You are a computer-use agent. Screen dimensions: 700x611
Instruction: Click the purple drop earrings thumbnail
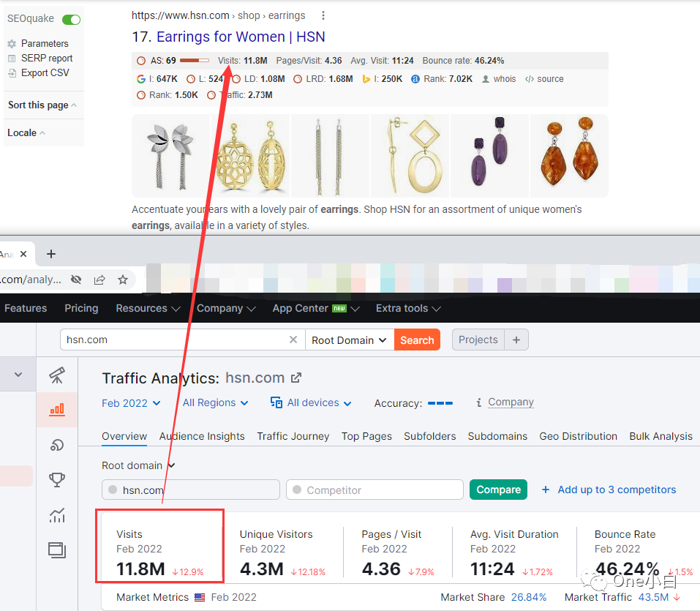[489, 155]
